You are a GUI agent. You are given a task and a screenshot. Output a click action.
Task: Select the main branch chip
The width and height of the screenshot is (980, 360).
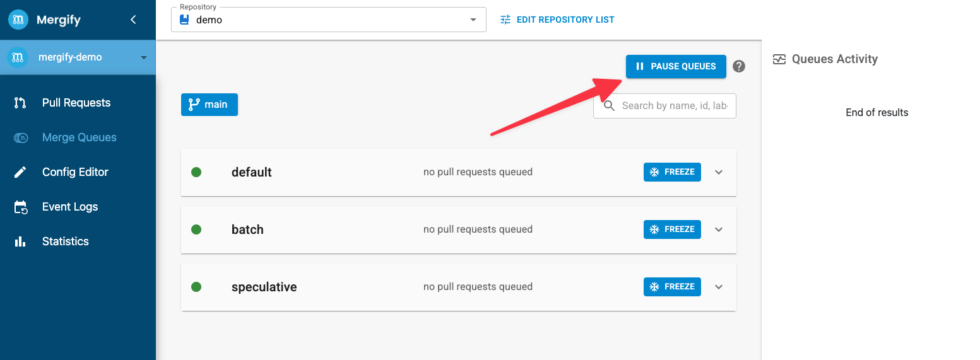click(x=210, y=105)
